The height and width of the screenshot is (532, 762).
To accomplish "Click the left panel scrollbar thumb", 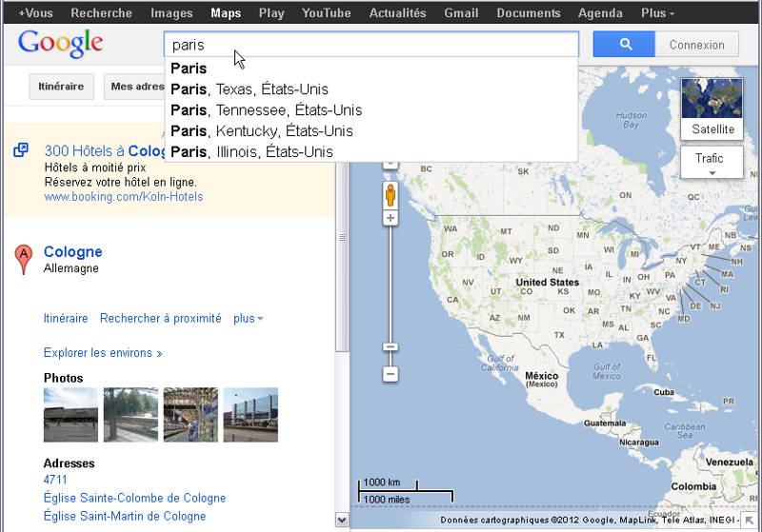I will 342,257.
